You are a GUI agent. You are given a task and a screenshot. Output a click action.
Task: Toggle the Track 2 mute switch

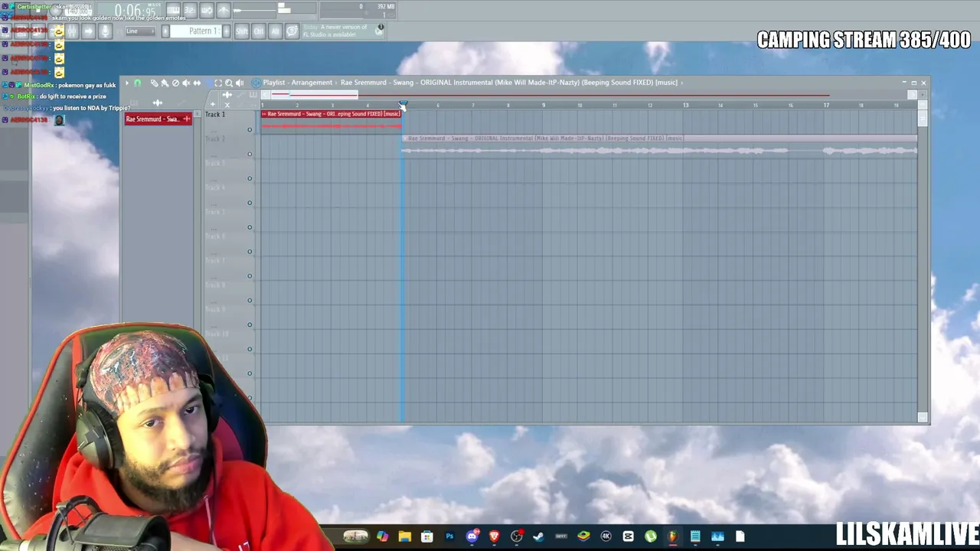coord(250,155)
